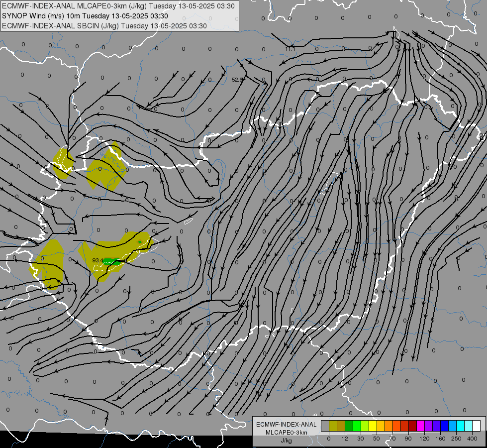Click the legend scale value 30
487x448 pixels.
click(361, 439)
